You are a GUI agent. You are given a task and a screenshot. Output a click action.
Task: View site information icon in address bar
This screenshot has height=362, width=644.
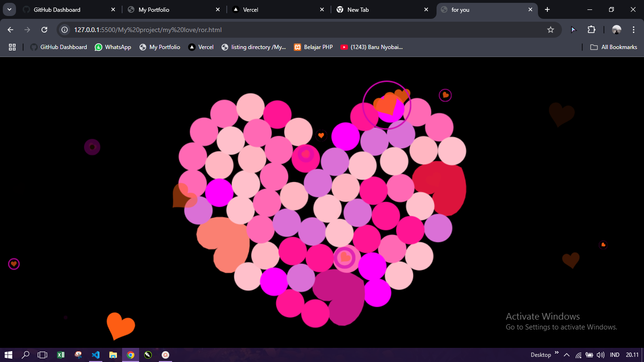(65, 30)
